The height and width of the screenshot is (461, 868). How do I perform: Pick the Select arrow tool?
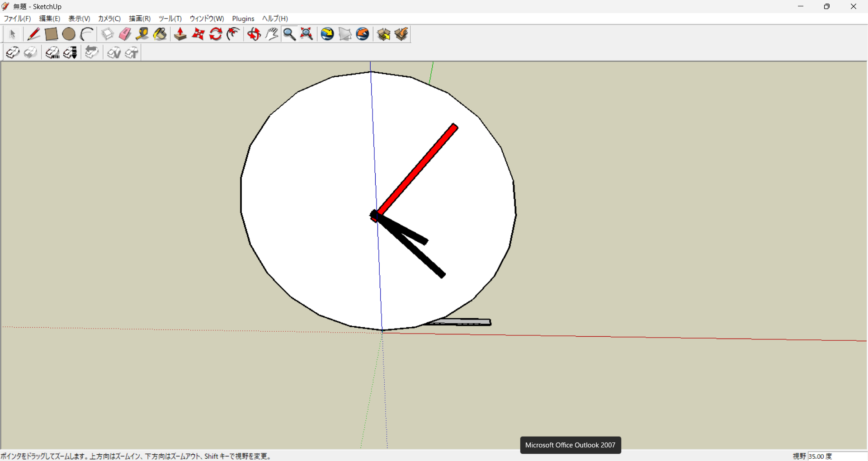click(12, 34)
